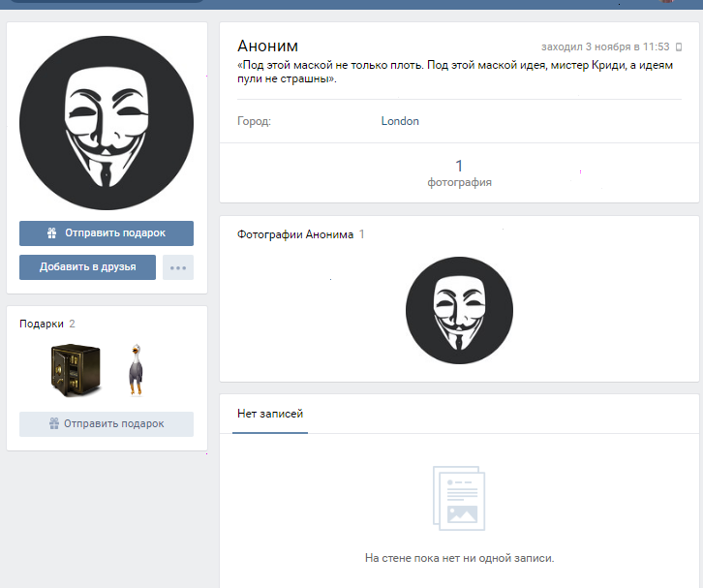The width and height of the screenshot is (703, 588).
Task: Click the заходил 3 ноября в 11:53 text
Action: 605,47
